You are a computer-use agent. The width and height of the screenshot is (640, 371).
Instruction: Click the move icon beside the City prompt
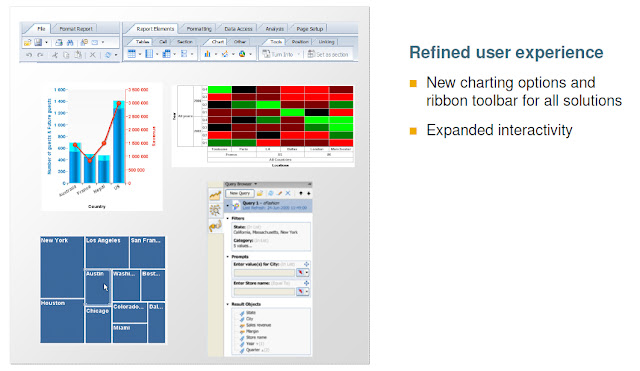coord(306,264)
